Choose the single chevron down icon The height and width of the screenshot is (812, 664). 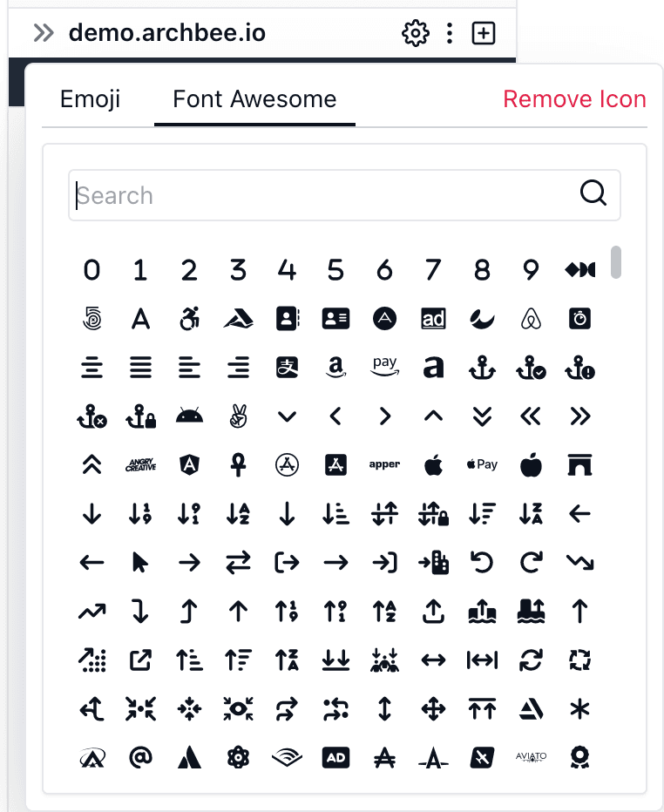coord(287,416)
